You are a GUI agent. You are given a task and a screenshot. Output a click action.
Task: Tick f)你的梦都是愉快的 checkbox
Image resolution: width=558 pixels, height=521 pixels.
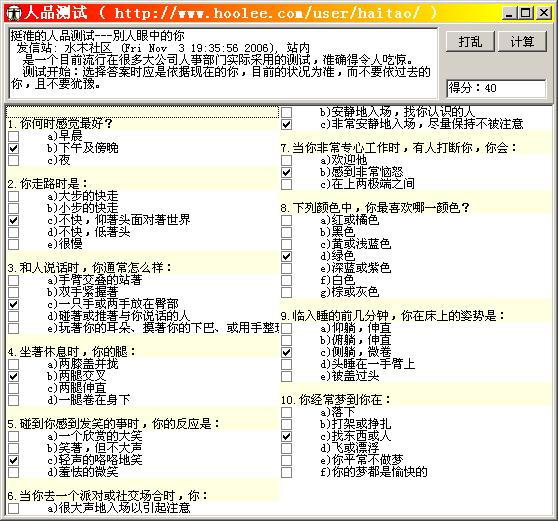coord(286,472)
